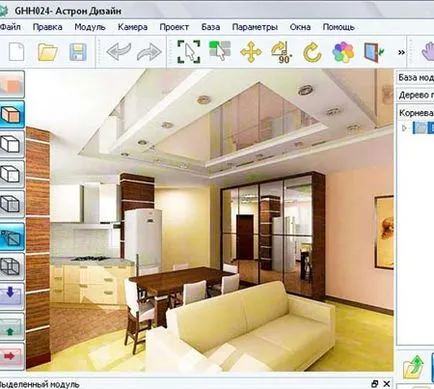Viewport: 434px width, 389px height.
Task: Switch to the Дерево panel tab
Action: 415,95
